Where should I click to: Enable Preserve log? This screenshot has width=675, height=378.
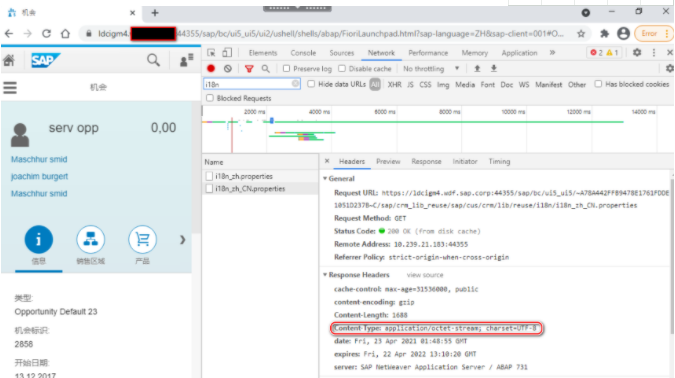(286, 68)
